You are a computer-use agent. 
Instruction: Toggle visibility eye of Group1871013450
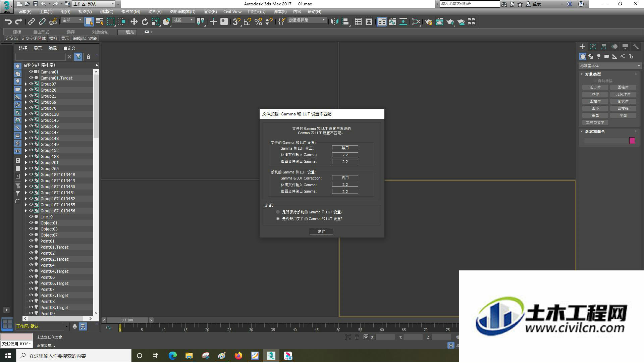(31, 187)
